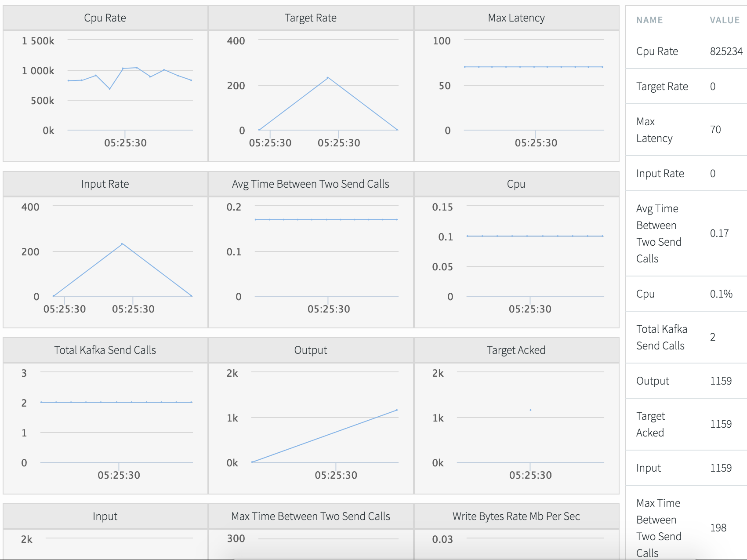Image resolution: width=747 pixels, height=560 pixels.
Task: Select the Total Kafka Send Calls chart header
Action: tap(105, 350)
